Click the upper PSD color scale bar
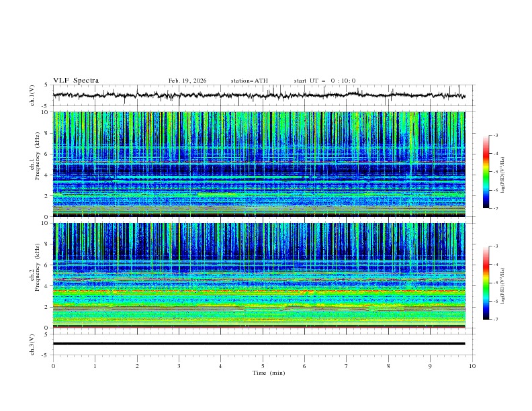 [486, 171]
